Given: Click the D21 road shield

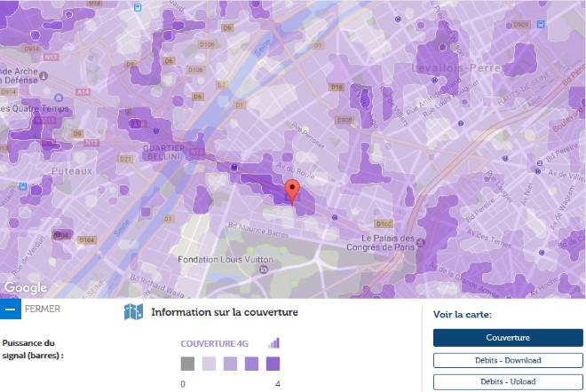Looking at the screenshot, I should click(125, 159).
